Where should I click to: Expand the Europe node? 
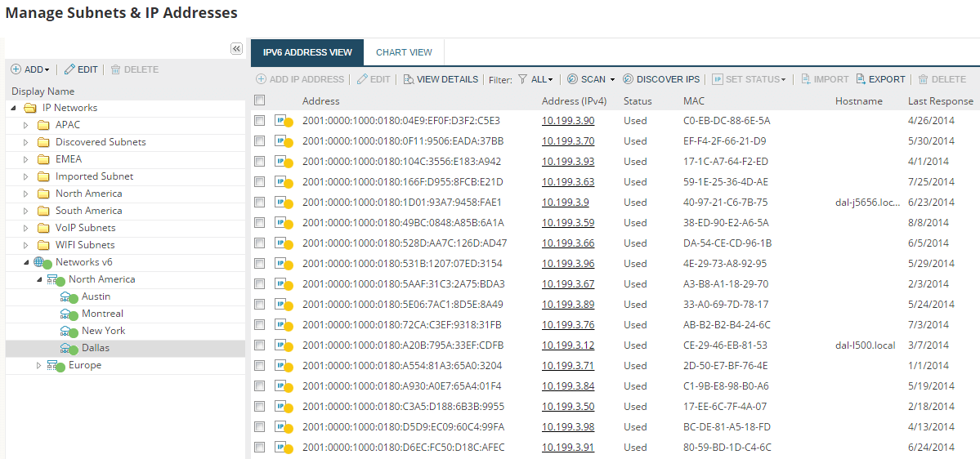[x=38, y=365]
